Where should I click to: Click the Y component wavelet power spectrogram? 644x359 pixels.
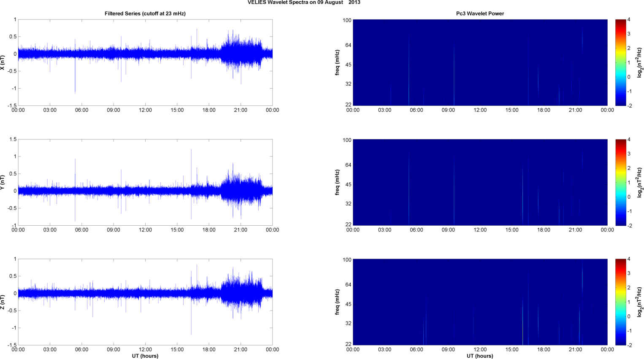coord(480,182)
